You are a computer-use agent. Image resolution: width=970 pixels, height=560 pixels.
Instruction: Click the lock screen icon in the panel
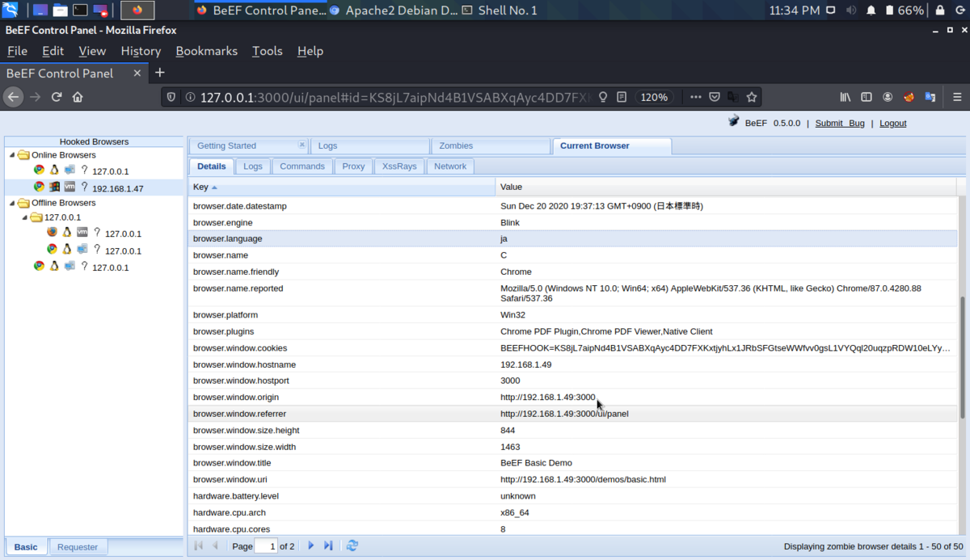940,11
